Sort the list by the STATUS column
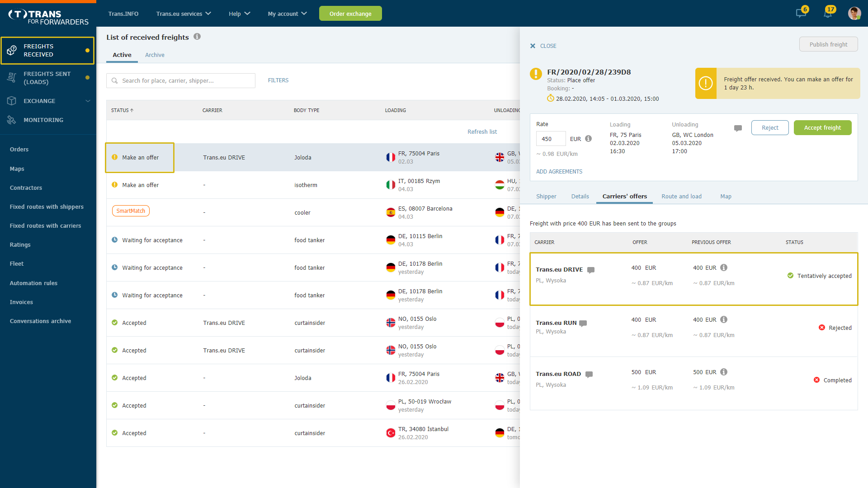Image resolution: width=868 pixels, height=488 pixels. [122, 110]
